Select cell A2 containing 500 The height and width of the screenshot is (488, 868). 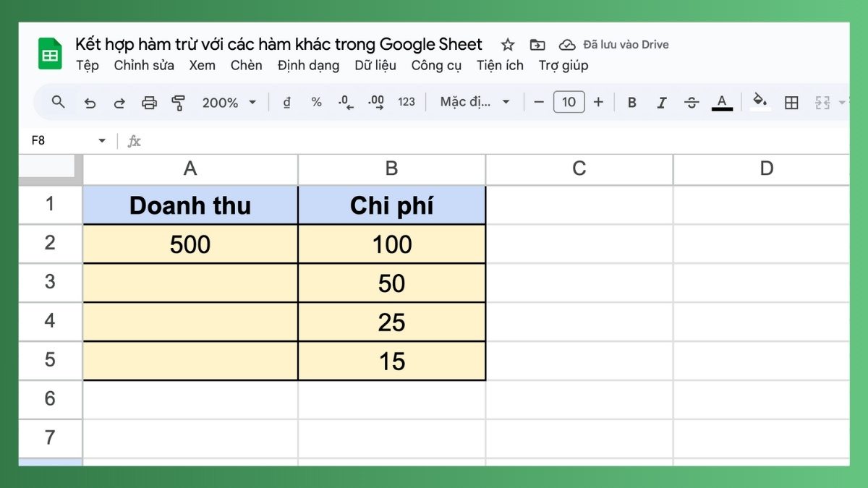point(190,244)
